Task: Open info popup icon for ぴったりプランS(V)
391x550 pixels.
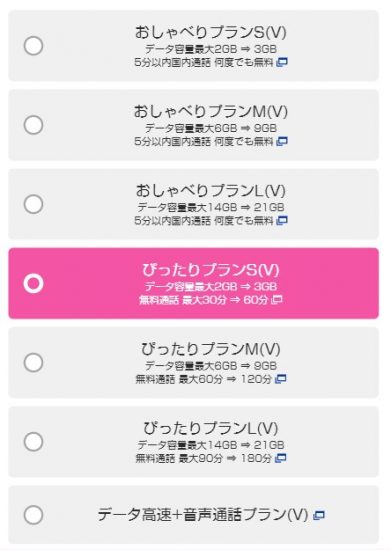Action: [x=277, y=300]
